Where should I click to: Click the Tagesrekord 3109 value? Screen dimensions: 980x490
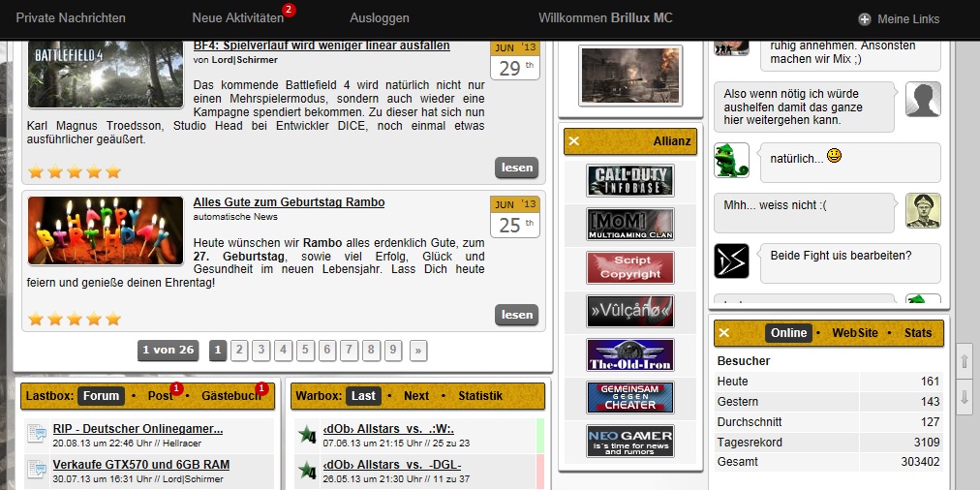[927, 443]
